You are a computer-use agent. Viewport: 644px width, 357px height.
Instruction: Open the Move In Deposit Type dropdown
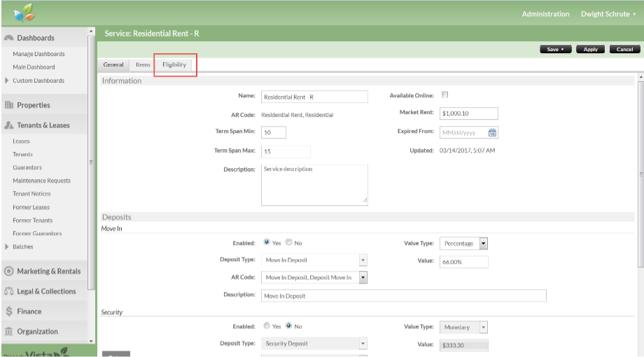click(x=363, y=260)
